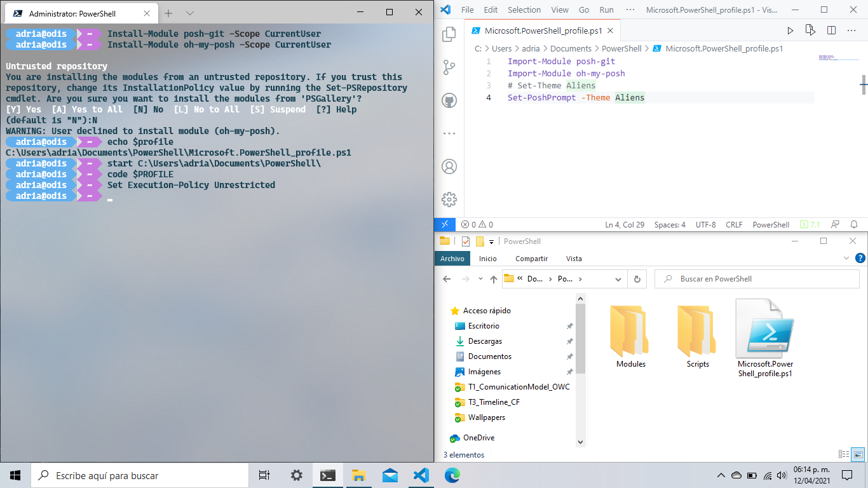The width and height of the screenshot is (868, 488).
Task: Open the Edit menu in VS Code
Action: [491, 10]
